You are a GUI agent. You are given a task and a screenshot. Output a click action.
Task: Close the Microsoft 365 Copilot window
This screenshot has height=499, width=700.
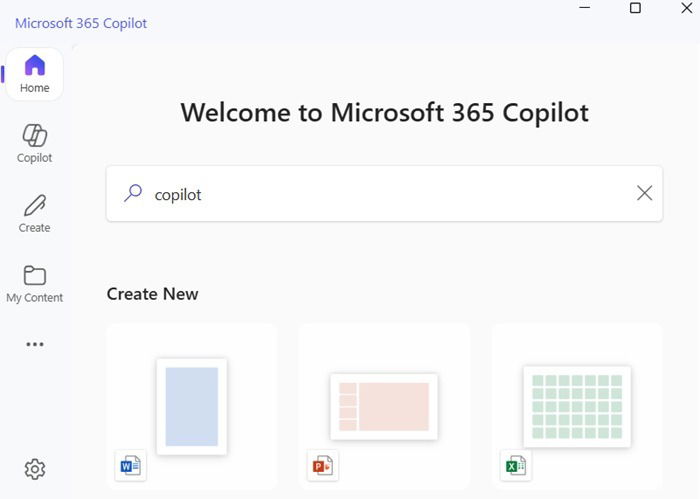[x=686, y=8]
